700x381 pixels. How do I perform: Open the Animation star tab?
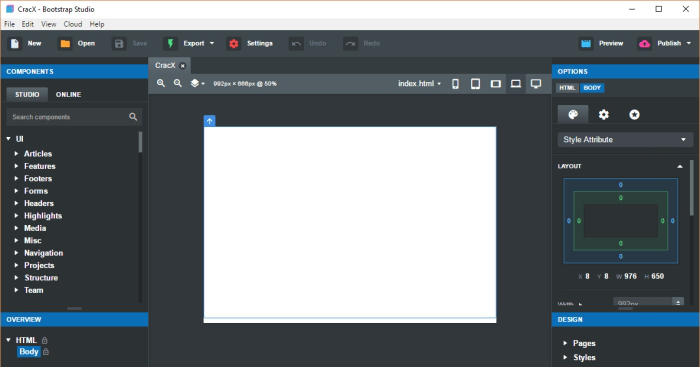(x=634, y=115)
